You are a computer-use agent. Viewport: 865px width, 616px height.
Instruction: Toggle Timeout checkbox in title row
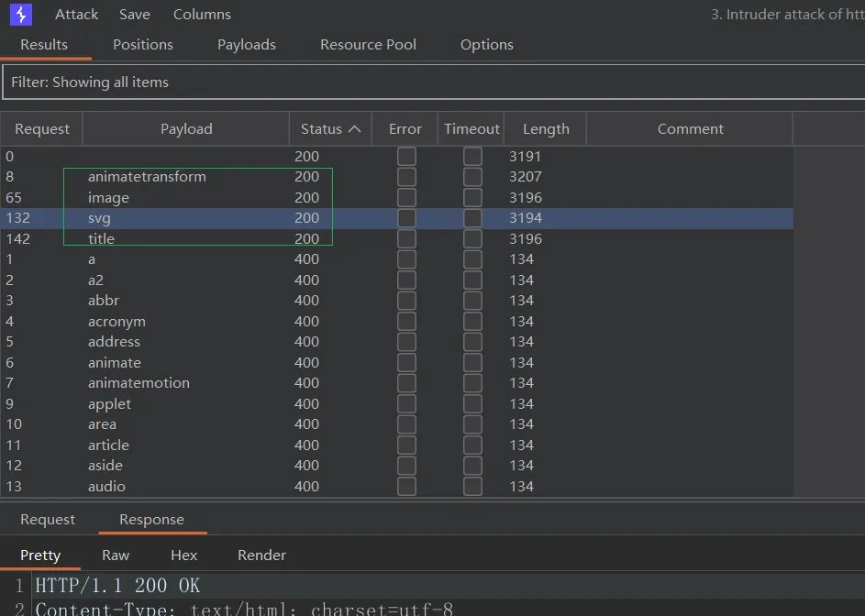pos(472,238)
